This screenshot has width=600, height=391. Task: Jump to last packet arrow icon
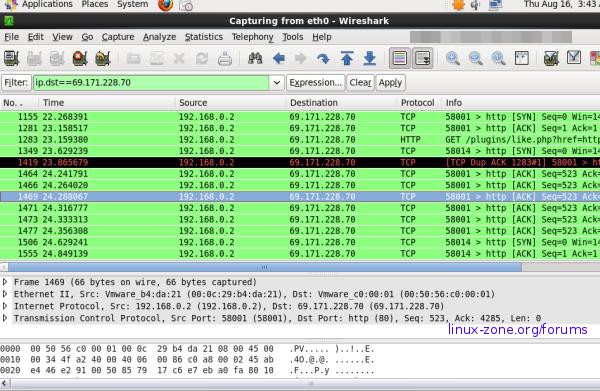coord(370,59)
